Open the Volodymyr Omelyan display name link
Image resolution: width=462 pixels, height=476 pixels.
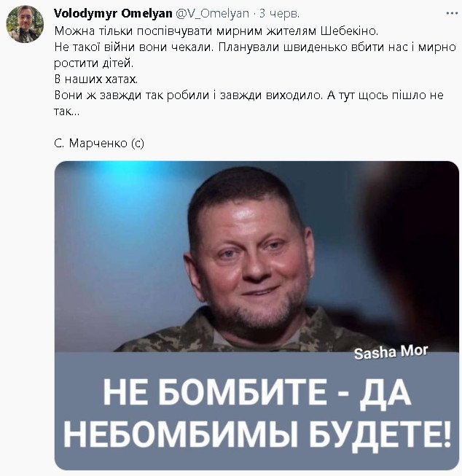click(x=113, y=13)
